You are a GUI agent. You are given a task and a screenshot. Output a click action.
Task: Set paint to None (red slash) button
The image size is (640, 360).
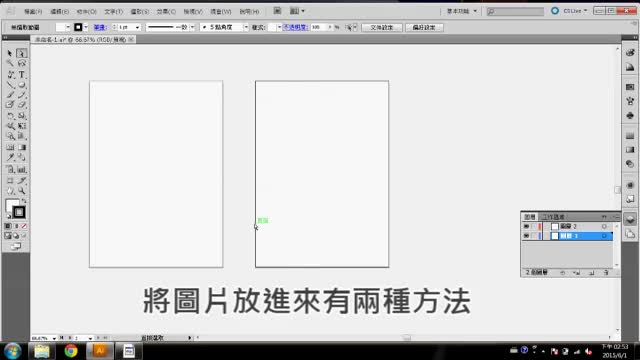24,226
